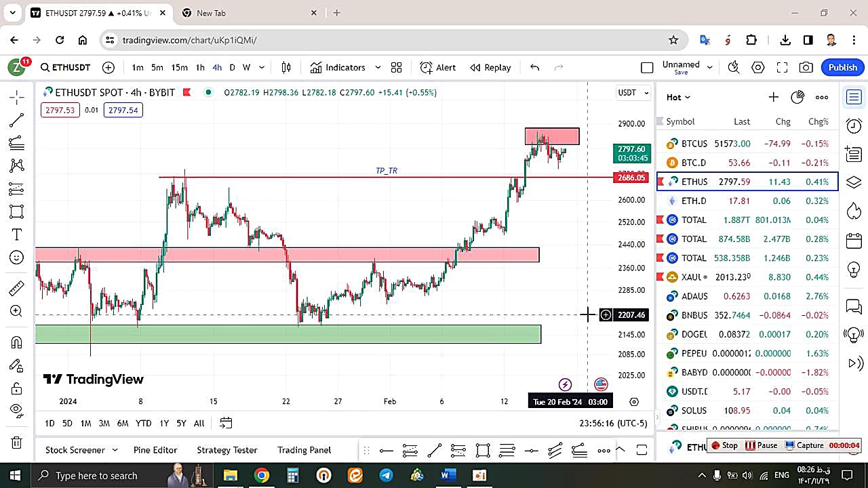The image size is (868, 488).
Task: Select the ruler measure tool
Action: click(x=17, y=289)
